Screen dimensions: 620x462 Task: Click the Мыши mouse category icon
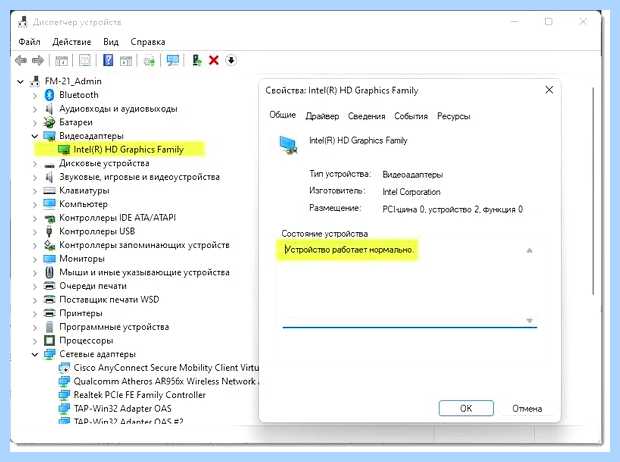click(x=49, y=273)
